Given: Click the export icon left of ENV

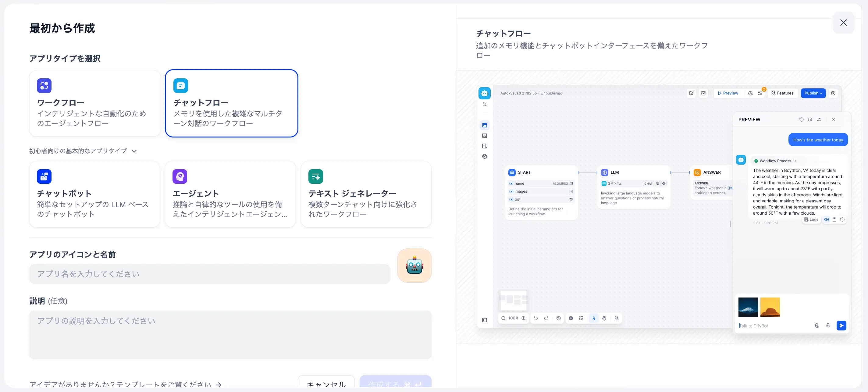Looking at the screenshot, I should click(691, 93).
